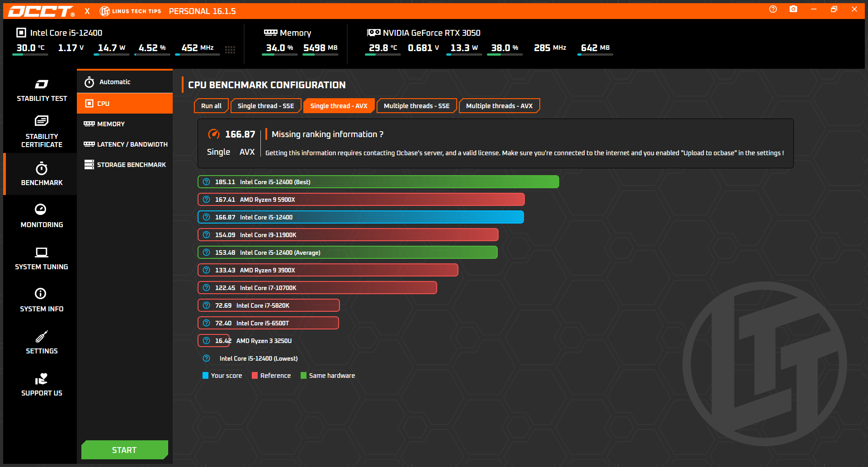Click info icon for Intel Core i7-10700K

pos(207,288)
